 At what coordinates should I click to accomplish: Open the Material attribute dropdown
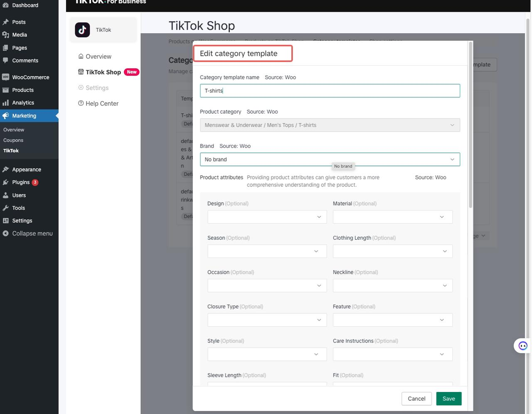[392, 217]
